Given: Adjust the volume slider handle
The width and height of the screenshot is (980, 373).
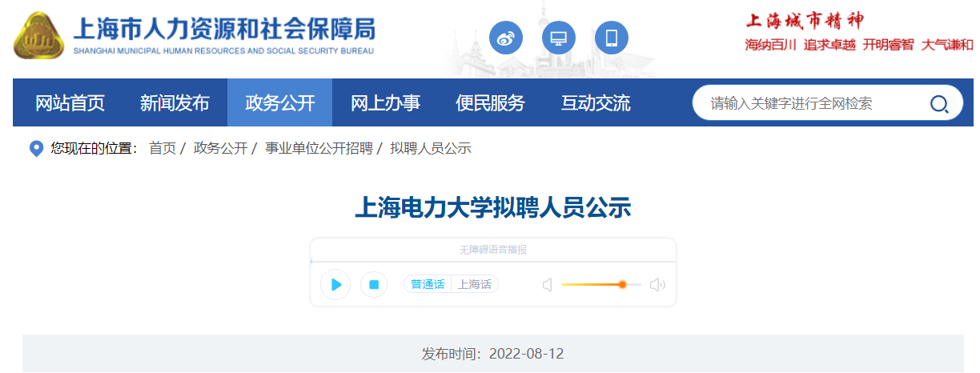Looking at the screenshot, I should 622,284.
